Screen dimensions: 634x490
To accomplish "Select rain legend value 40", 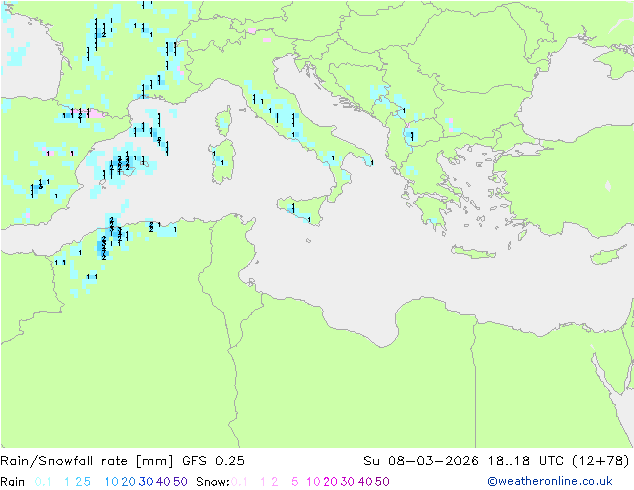I will coord(163,482).
